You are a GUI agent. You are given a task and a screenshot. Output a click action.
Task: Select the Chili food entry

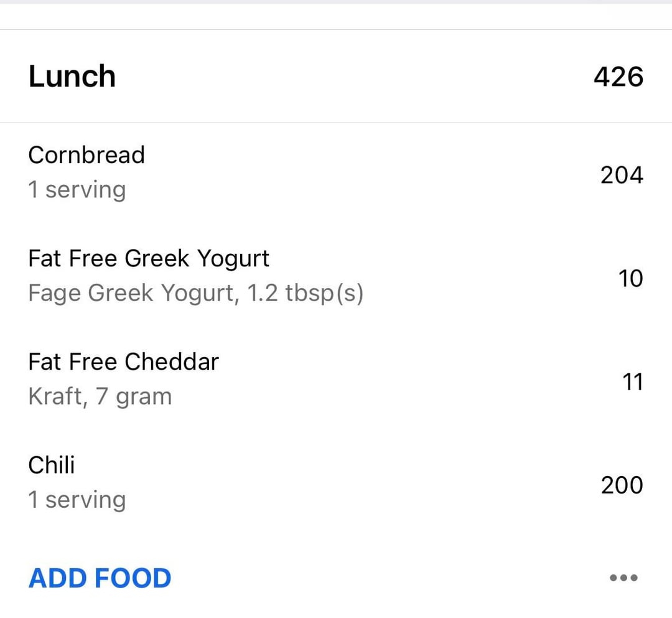52,465
